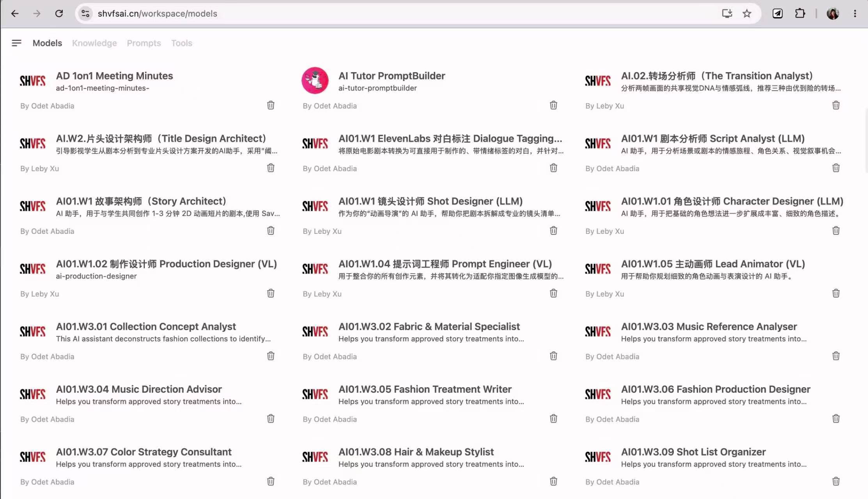Screen dimensions: 868x499
Task: Open the sidebar hamburger menu
Action: (x=16, y=43)
